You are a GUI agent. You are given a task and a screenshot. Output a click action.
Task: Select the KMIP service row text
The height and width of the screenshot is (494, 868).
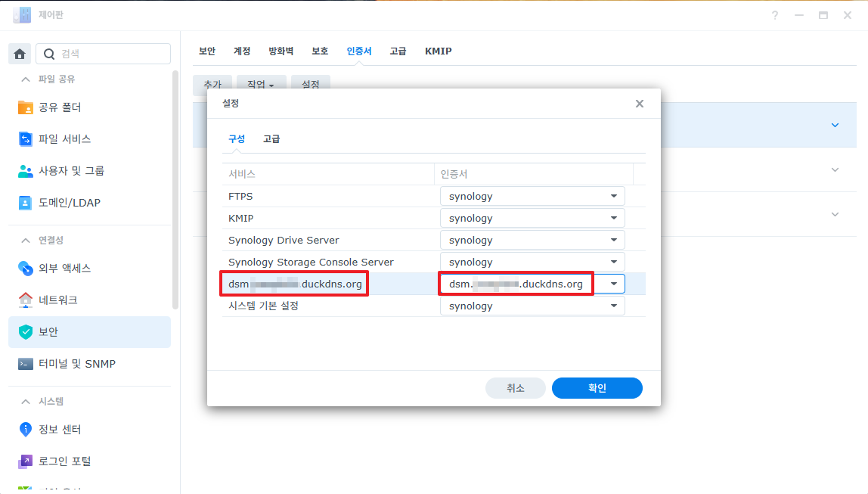tap(240, 218)
